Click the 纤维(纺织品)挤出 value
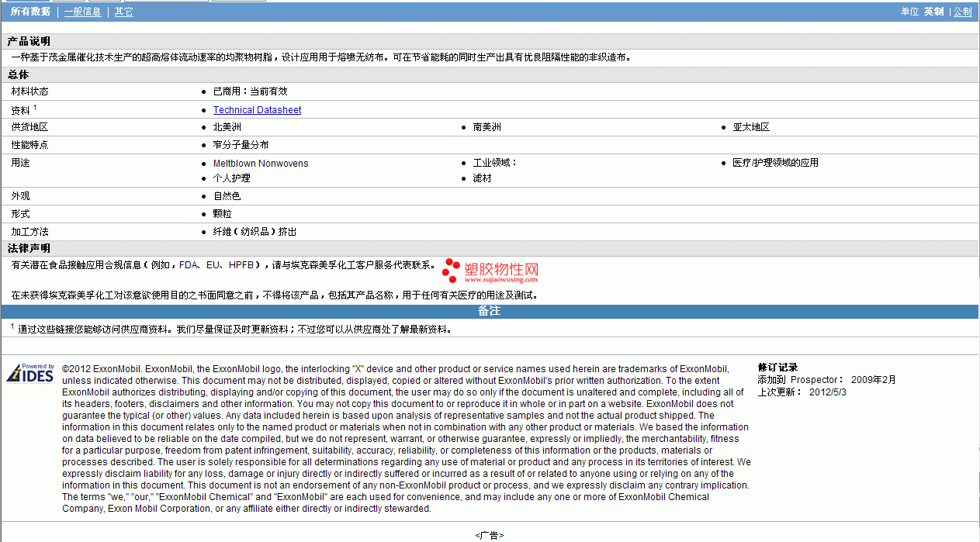Screen dimensions: 980x542 point(255,232)
